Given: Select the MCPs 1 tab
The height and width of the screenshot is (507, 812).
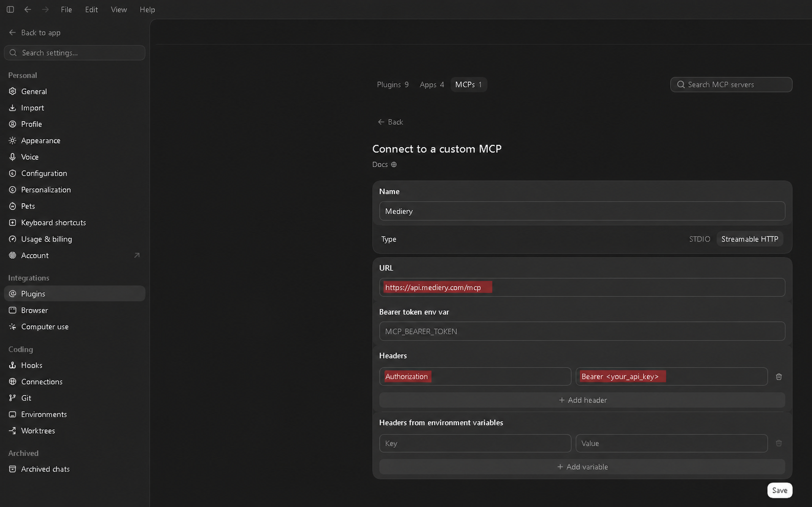Looking at the screenshot, I should click(x=469, y=84).
